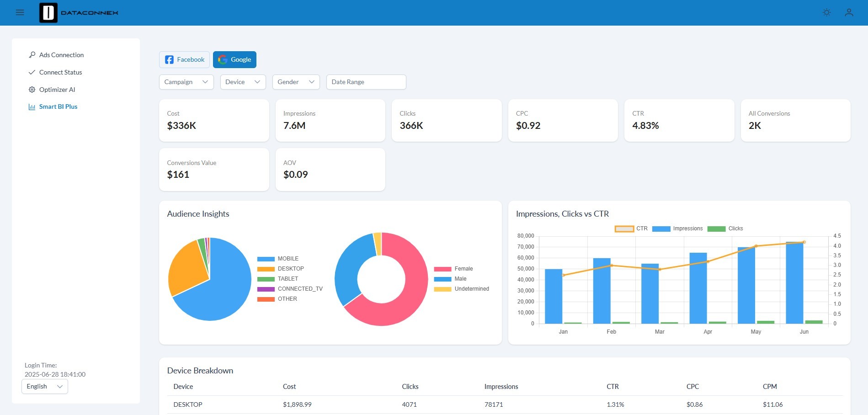The width and height of the screenshot is (868, 415).
Task: Click the DESKTOP row device cell
Action: [188, 404]
